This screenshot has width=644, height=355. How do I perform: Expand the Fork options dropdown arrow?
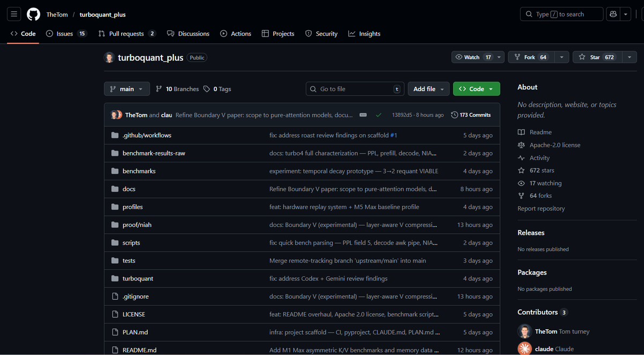tap(561, 57)
